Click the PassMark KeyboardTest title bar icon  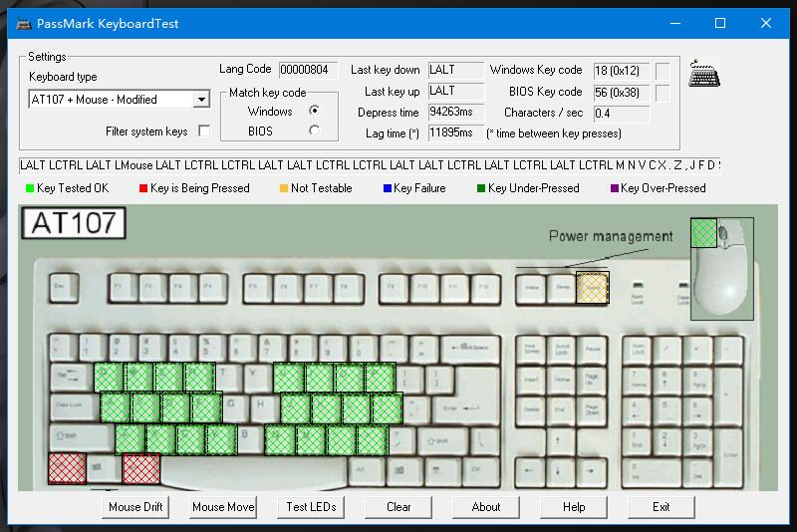[23, 23]
